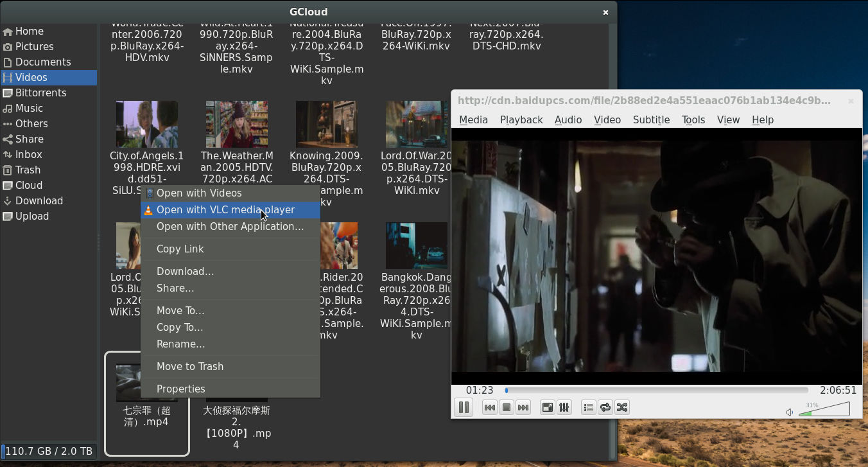This screenshot has width=868, height=467.
Task: Select Videos category in sidebar
Action: pyautogui.click(x=49, y=77)
